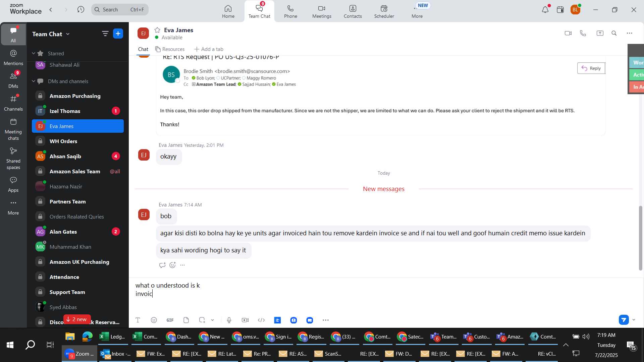Go to the Contacts tab
The image size is (644, 362).
tap(353, 11)
